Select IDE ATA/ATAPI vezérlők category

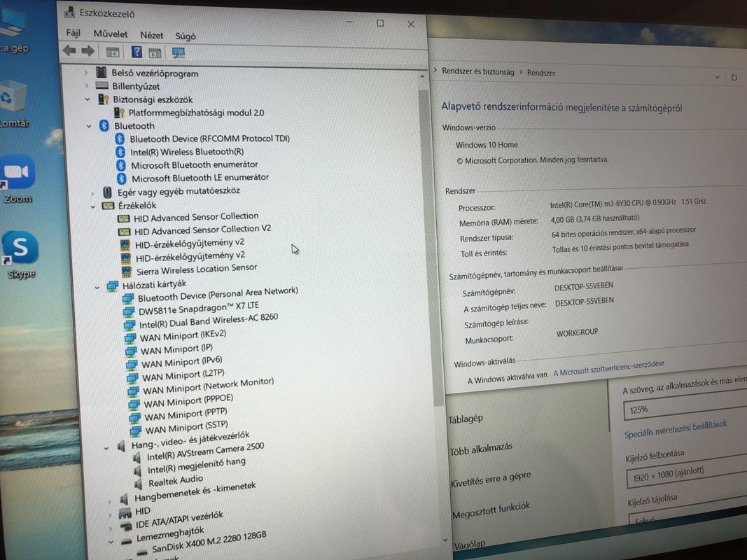tap(179, 520)
